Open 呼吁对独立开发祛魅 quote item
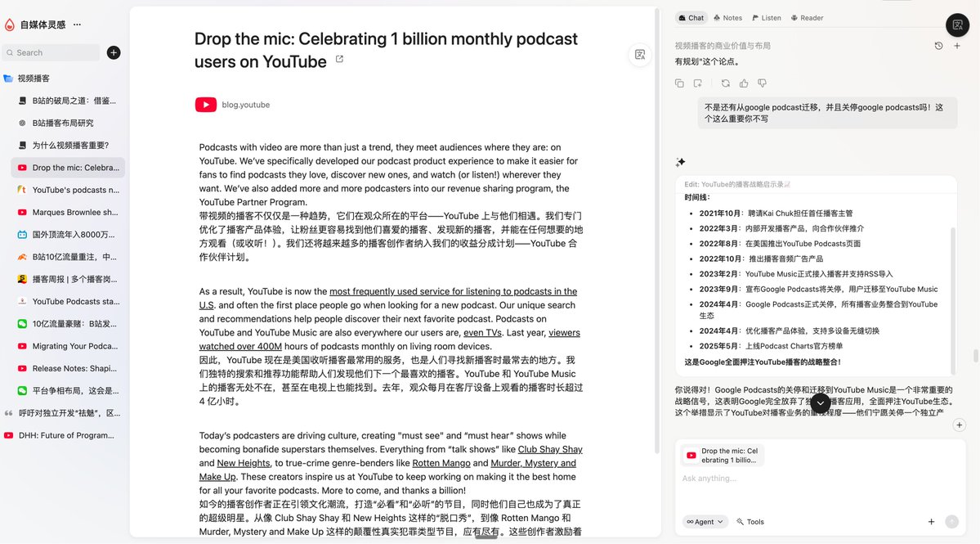Viewport: 980px width, 544px height. pos(62,413)
